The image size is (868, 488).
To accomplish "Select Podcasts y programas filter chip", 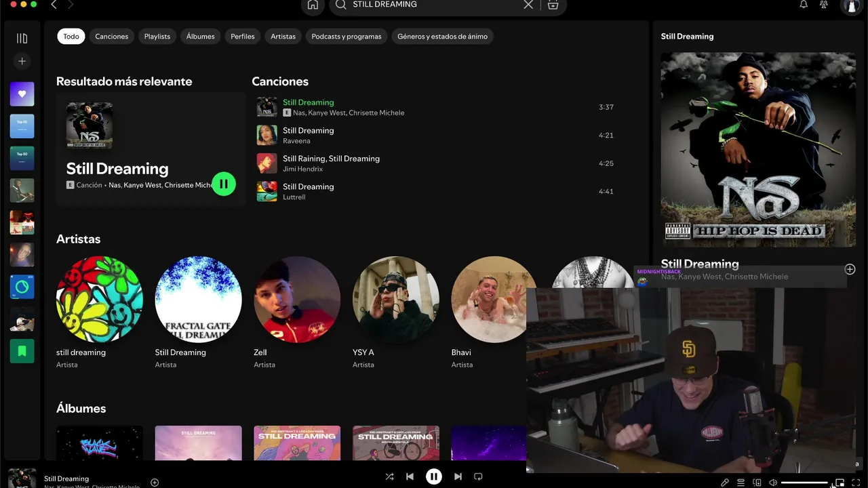I will [x=347, y=37].
